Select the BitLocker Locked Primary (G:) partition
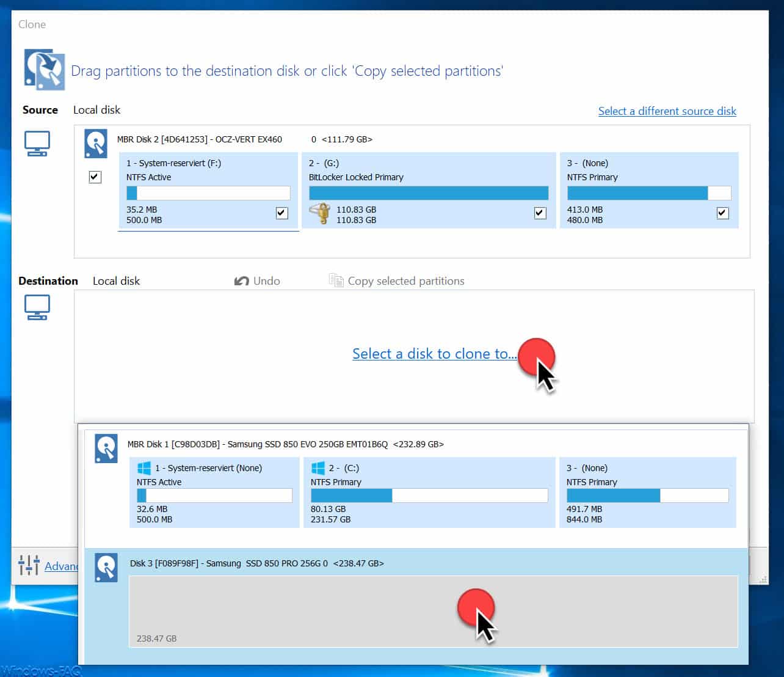The height and width of the screenshot is (677, 784). [429, 190]
